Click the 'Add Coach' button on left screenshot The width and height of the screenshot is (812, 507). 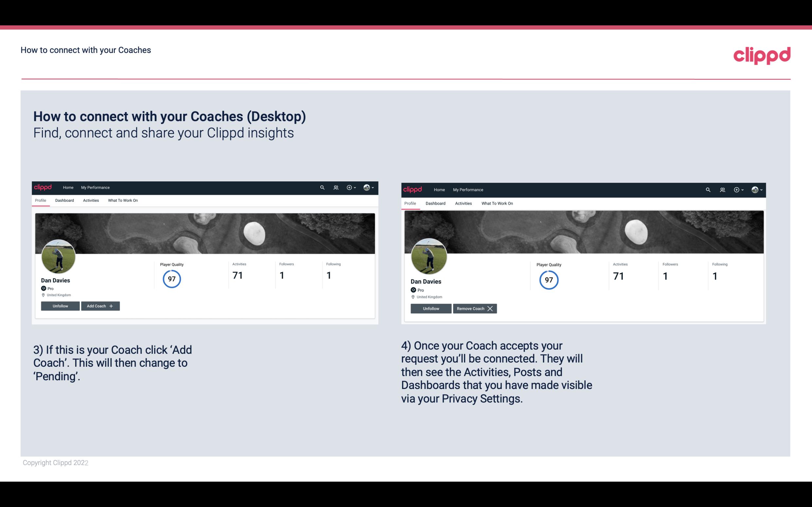[99, 306]
